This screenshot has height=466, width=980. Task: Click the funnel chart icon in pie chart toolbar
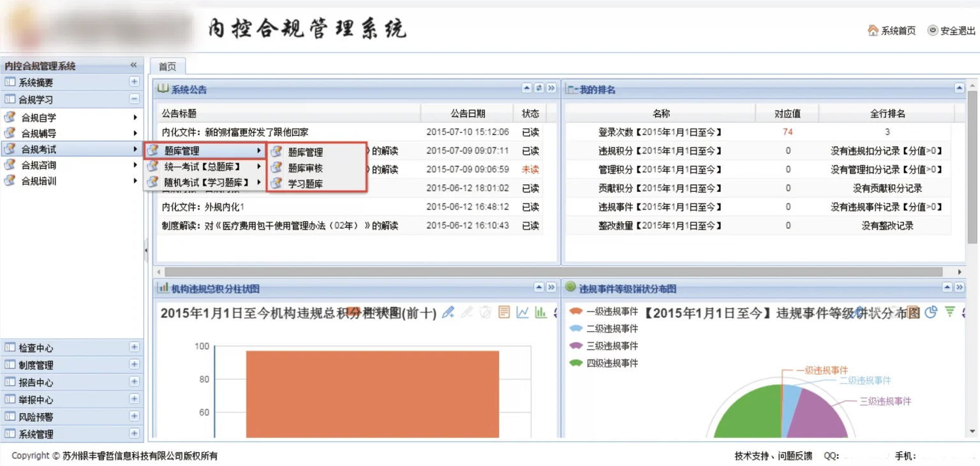(950, 312)
